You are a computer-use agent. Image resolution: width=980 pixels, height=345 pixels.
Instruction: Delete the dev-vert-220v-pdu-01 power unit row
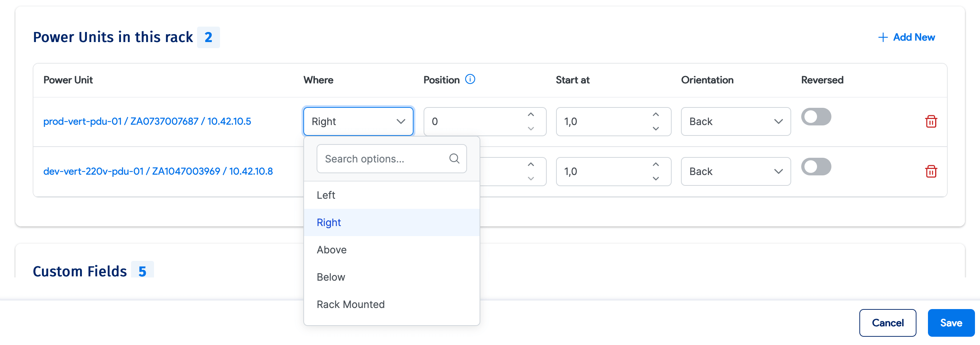click(930, 171)
